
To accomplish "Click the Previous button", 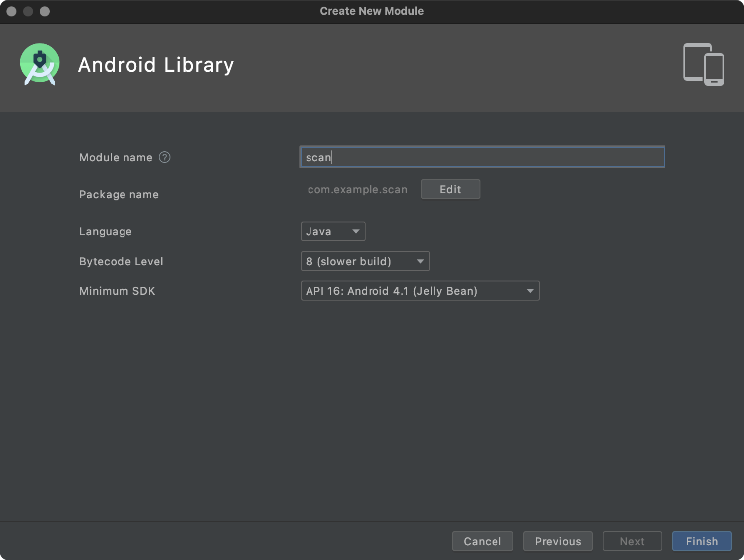I will [x=558, y=541].
